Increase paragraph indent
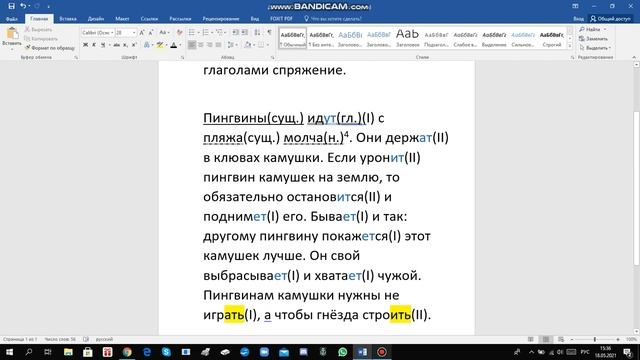Viewport: 640px width, 360px height. point(244,33)
